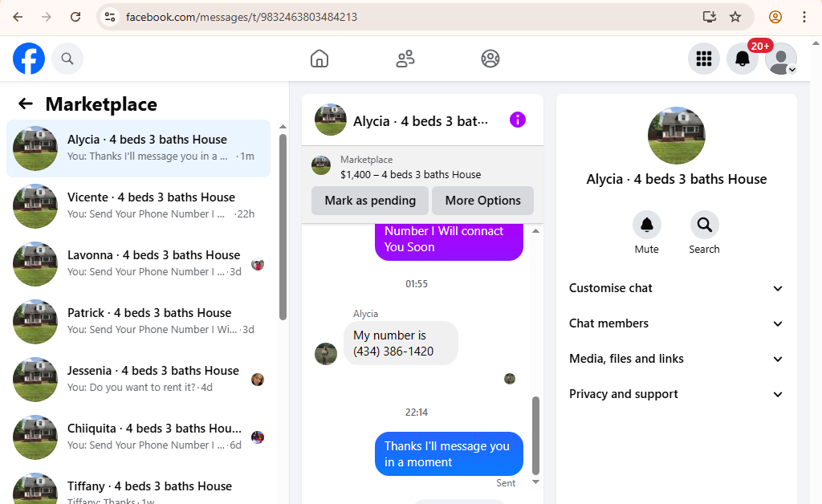Image resolution: width=822 pixels, height=504 pixels.
Task: Open the nine-dot Menu grid icon
Action: [x=703, y=59]
